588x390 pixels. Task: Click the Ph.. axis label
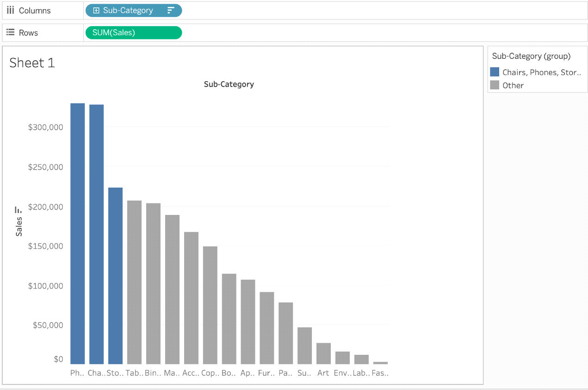pos(77,372)
